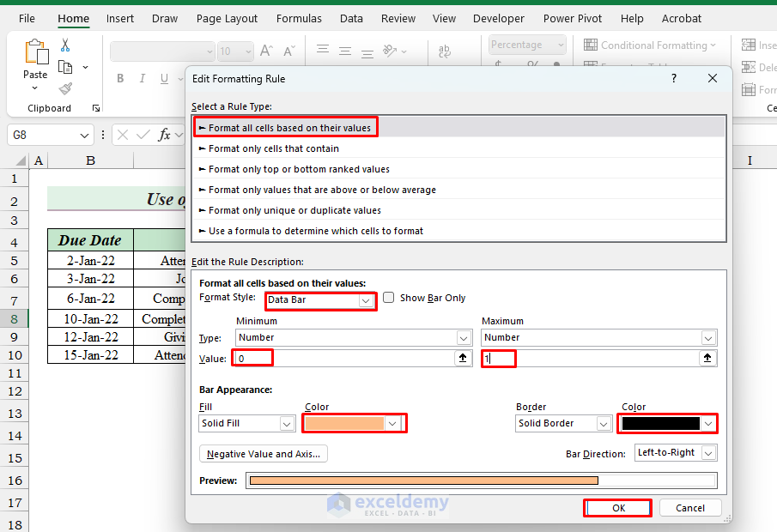Viewport: 777px width, 532px height.
Task: Close the Edit Formatting Rule dialog
Action: pos(713,78)
